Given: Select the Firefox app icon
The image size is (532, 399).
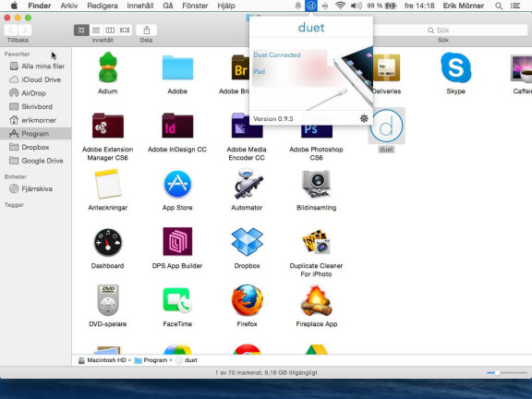Looking at the screenshot, I should 247,300.
